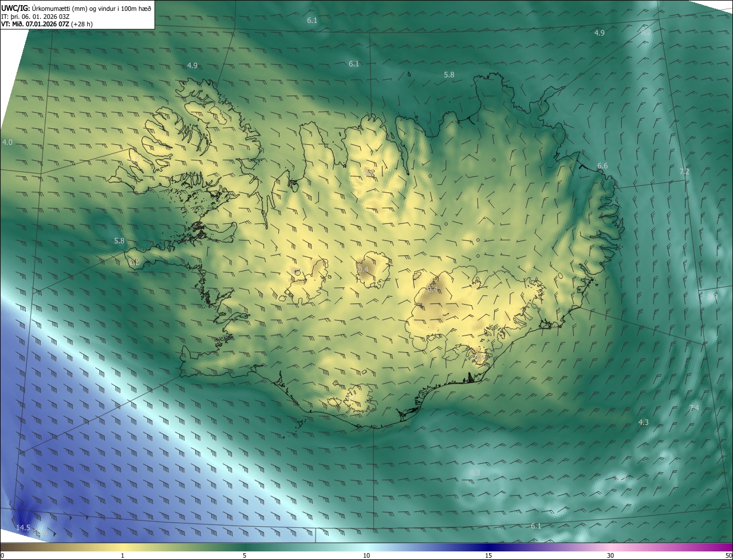Click the "4.0" value label
The width and height of the screenshot is (733, 560).
(7, 142)
